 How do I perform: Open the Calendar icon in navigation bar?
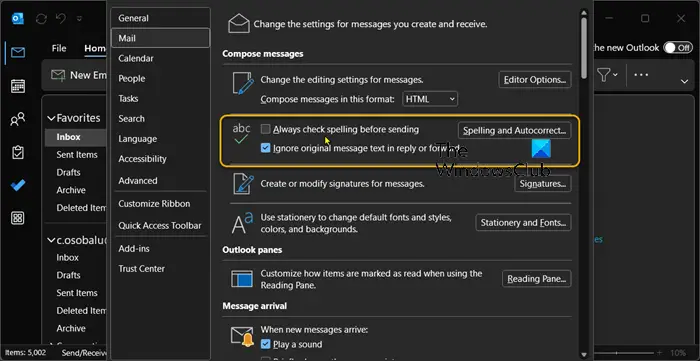coord(18,86)
